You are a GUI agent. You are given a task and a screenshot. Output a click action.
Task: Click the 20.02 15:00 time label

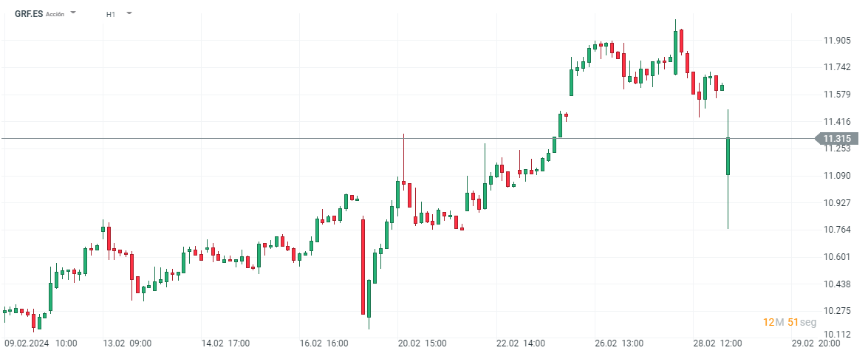(422, 343)
